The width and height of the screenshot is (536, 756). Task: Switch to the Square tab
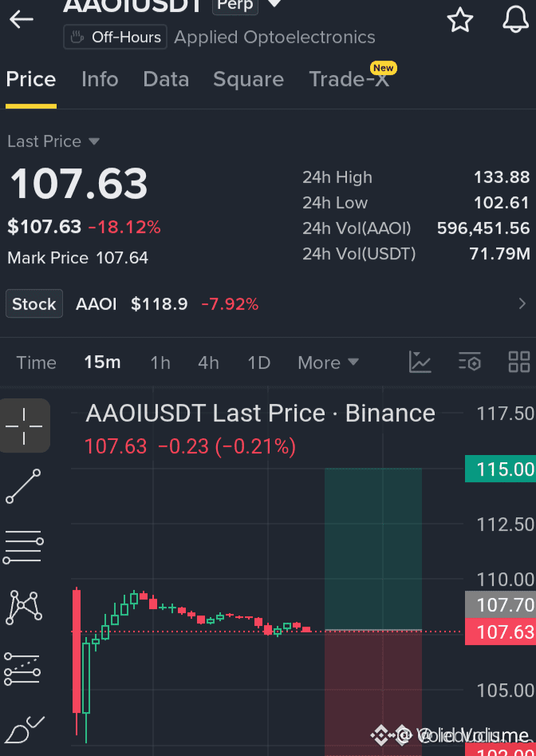tap(249, 80)
